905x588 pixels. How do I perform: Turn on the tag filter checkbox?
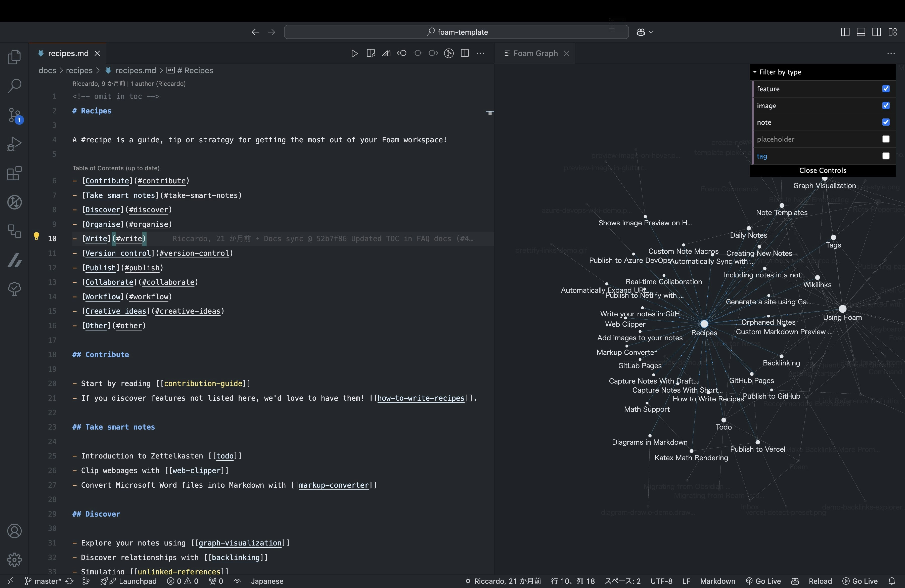click(x=886, y=156)
